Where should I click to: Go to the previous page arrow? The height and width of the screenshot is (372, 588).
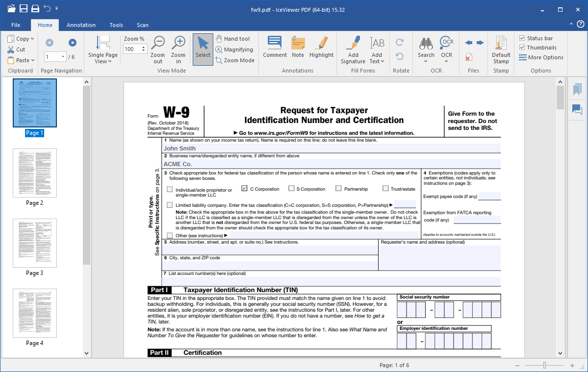(50, 43)
